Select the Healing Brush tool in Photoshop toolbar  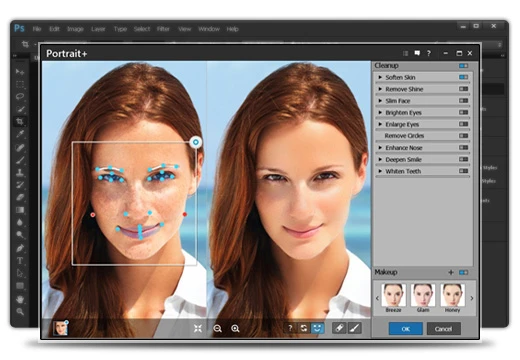tap(20, 147)
